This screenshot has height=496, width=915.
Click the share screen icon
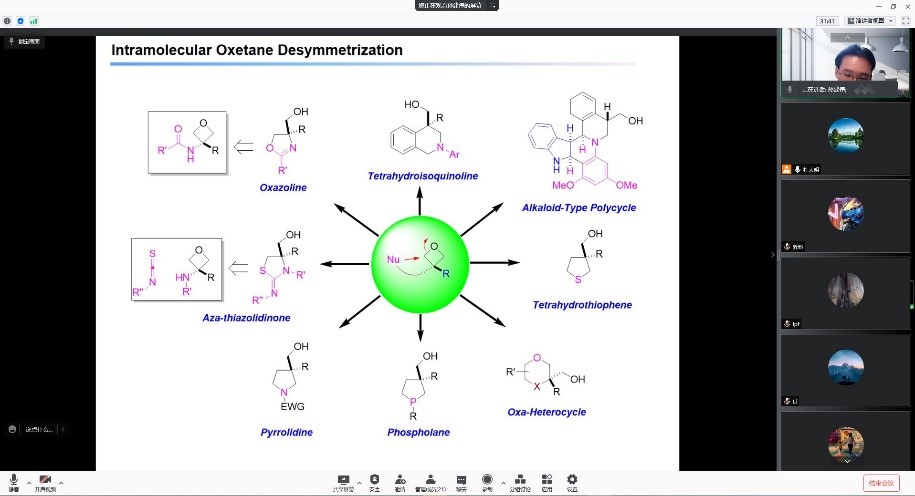pos(344,481)
